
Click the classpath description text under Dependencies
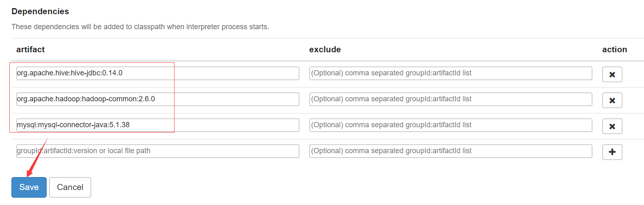(140, 27)
